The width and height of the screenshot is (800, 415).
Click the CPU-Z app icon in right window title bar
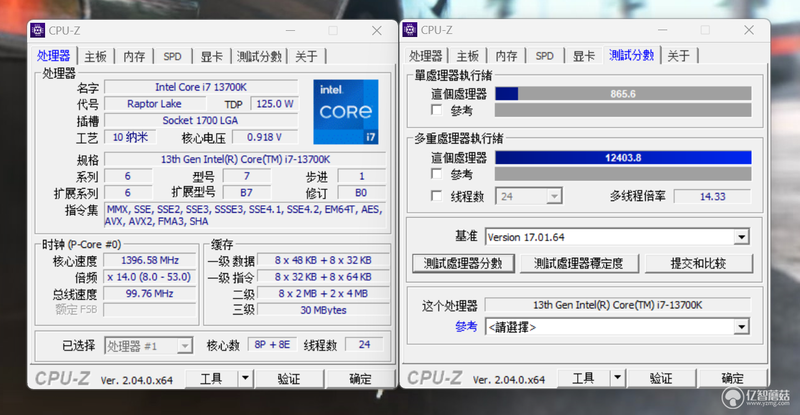pos(410,30)
